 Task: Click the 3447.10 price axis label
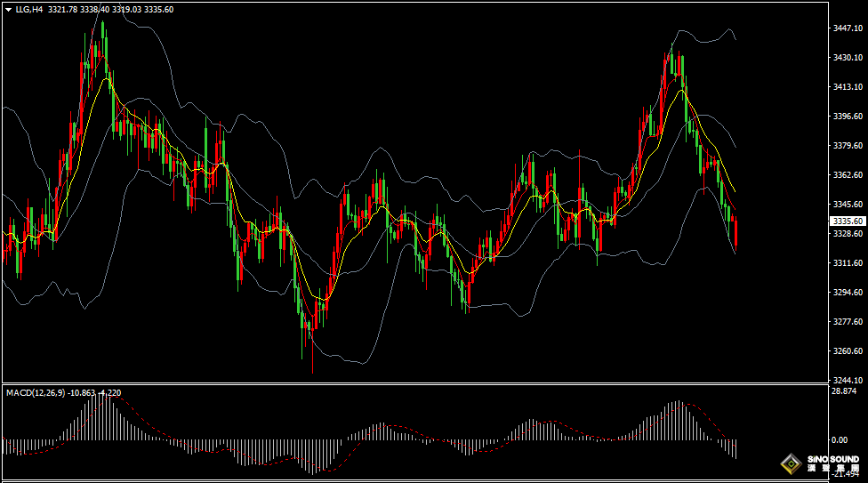tap(848, 28)
